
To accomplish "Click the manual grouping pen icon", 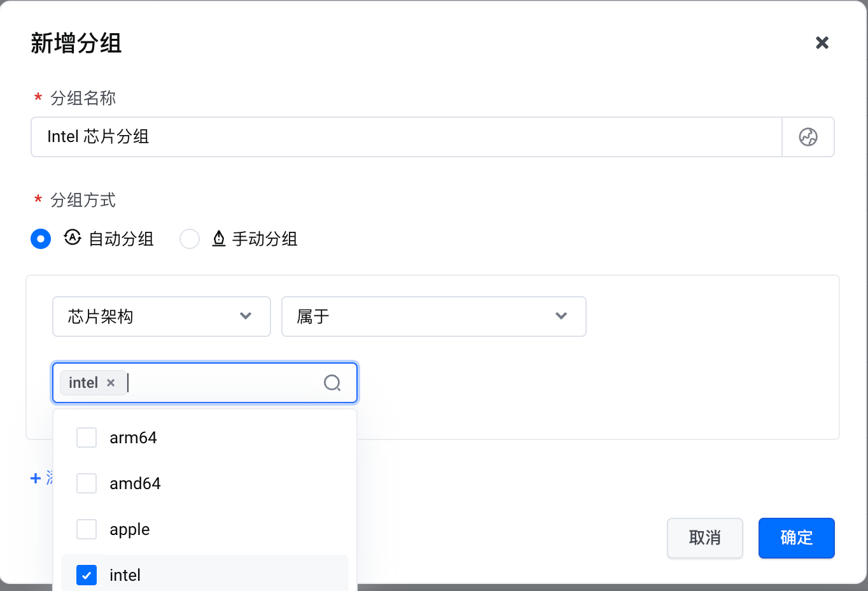I will click(x=219, y=239).
